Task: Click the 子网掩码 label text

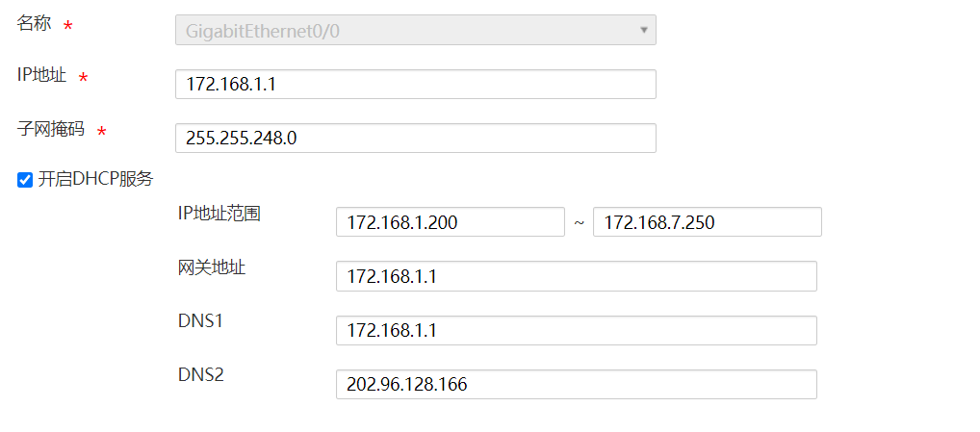Action: pos(51,128)
